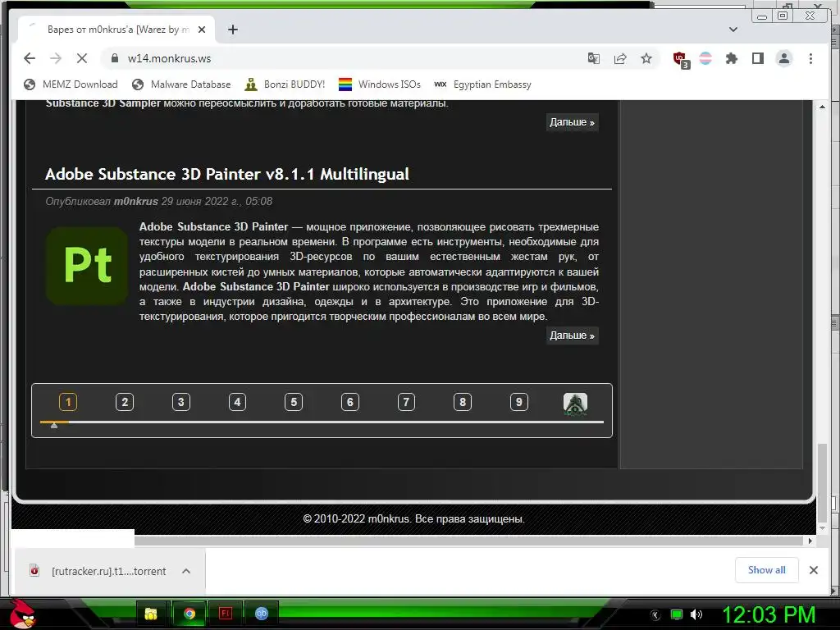This screenshot has height=630, width=840.
Task: Expand the torrent download options chevron
Action: pos(186,571)
